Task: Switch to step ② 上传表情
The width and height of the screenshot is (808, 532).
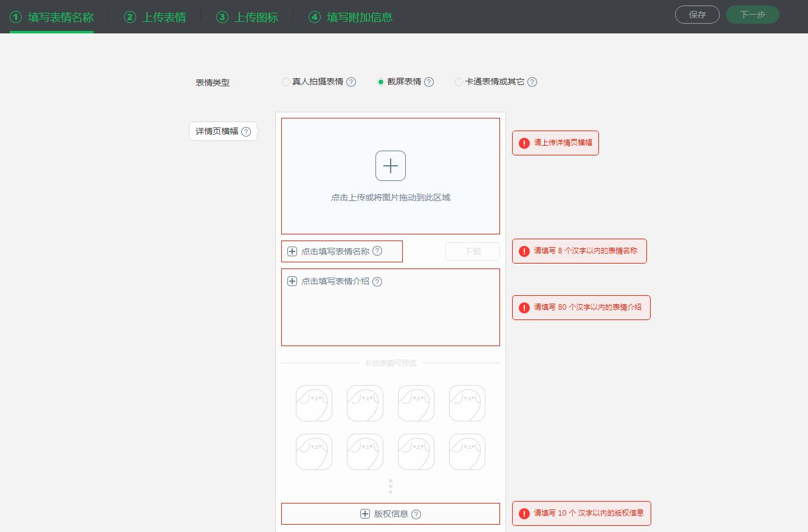Action: coord(154,18)
